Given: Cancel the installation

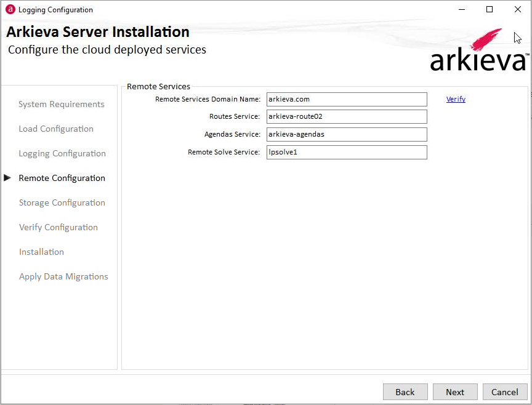Looking at the screenshot, I should (505, 392).
